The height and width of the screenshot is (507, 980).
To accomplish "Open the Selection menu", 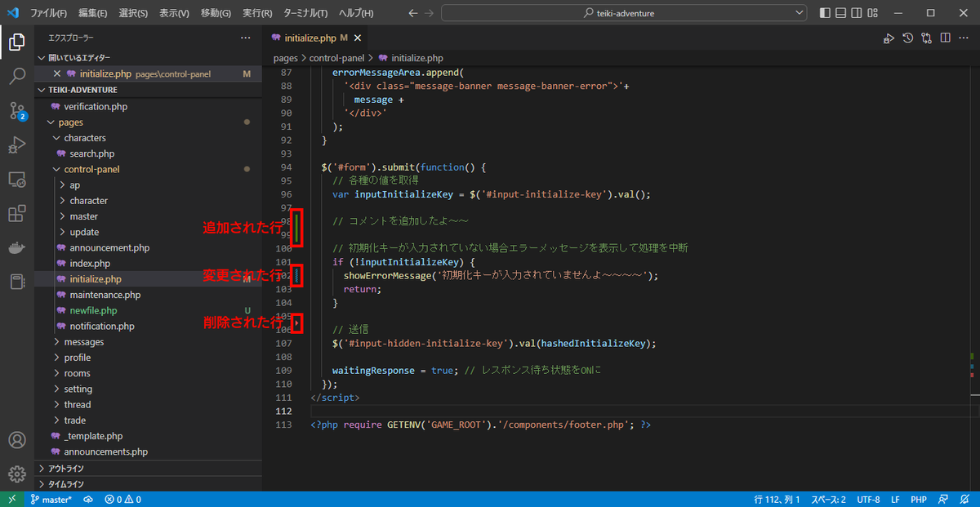I will tap(133, 13).
